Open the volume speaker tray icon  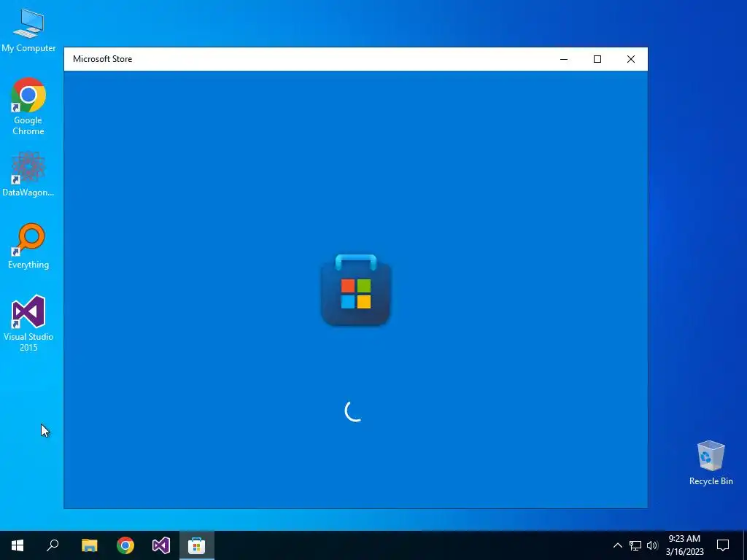pyautogui.click(x=652, y=545)
